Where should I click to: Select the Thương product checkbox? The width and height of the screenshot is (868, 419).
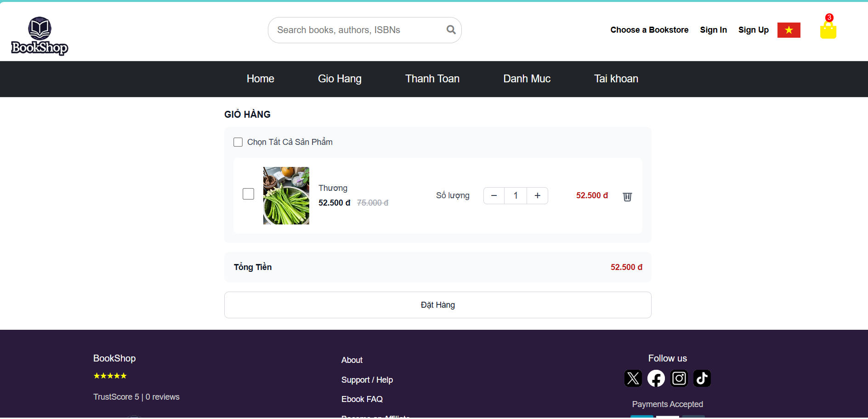pyautogui.click(x=248, y=194)
